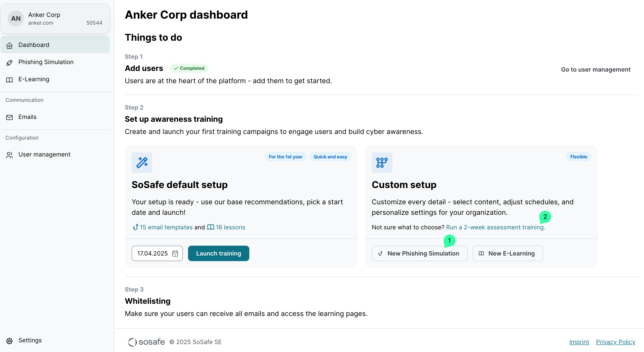Screen dimensions: 644x352
Task: Click the Emails envelope icon
Action: 9,117
